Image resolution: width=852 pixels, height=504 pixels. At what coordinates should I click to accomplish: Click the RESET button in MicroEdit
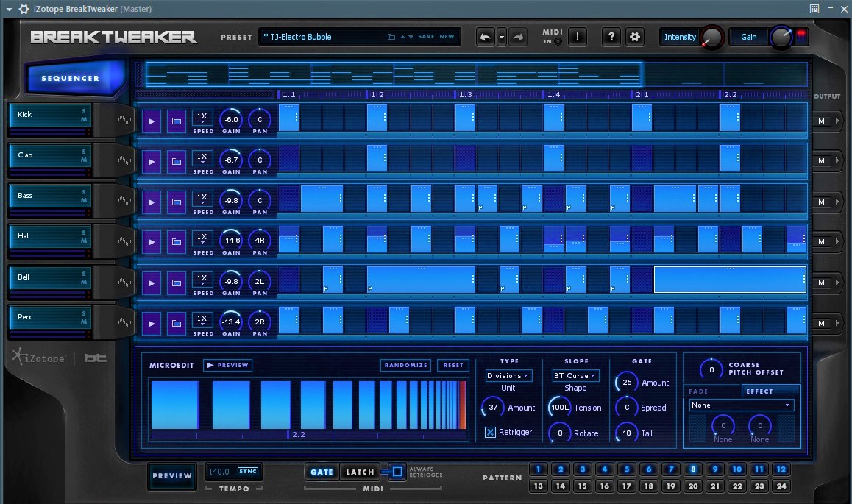click(x=453, y=366)
